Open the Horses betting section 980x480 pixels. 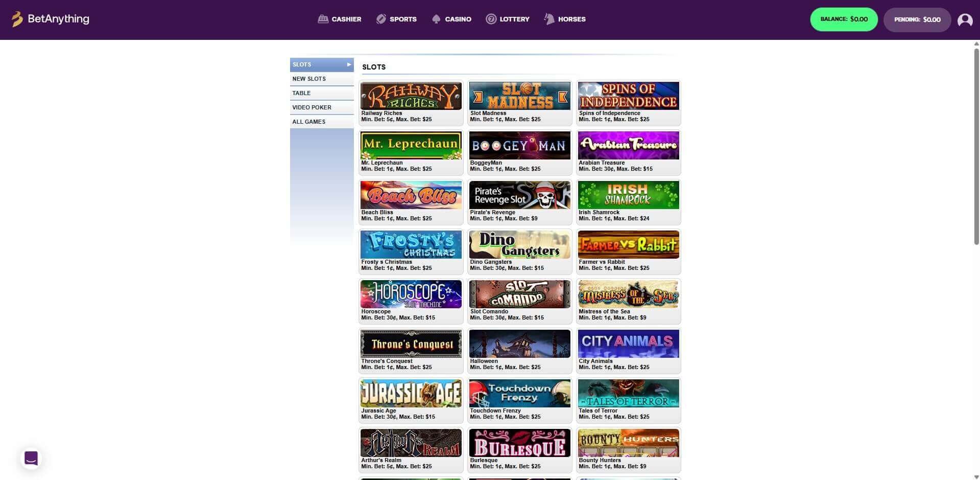point(549,19)
